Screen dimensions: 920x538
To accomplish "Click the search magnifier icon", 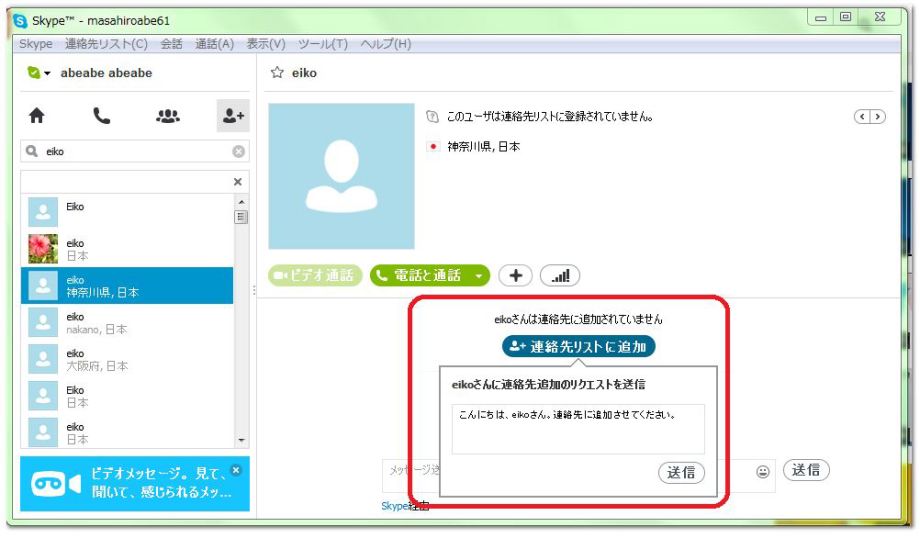I will pos(32,151).
